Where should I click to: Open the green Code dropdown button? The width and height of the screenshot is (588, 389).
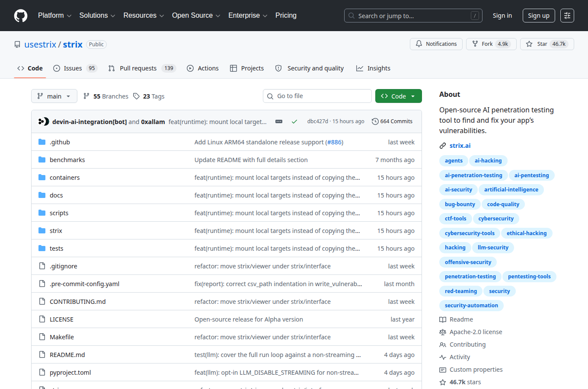[x=398, y=96]
